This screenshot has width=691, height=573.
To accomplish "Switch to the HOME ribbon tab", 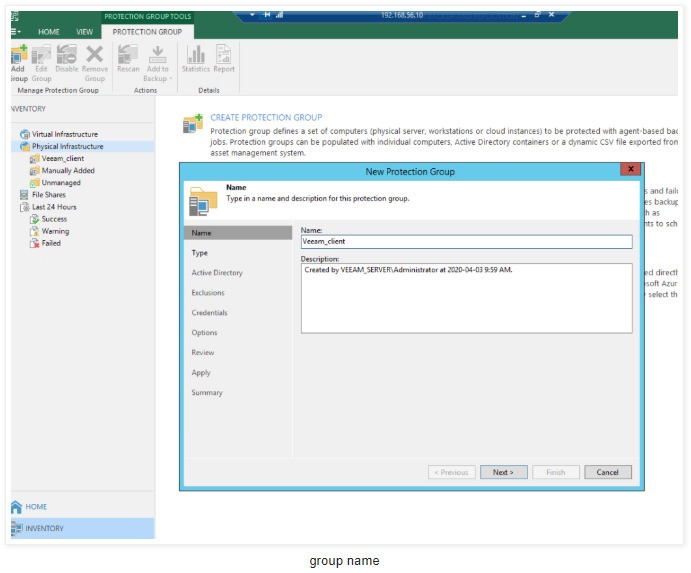I will pos(49,32).
